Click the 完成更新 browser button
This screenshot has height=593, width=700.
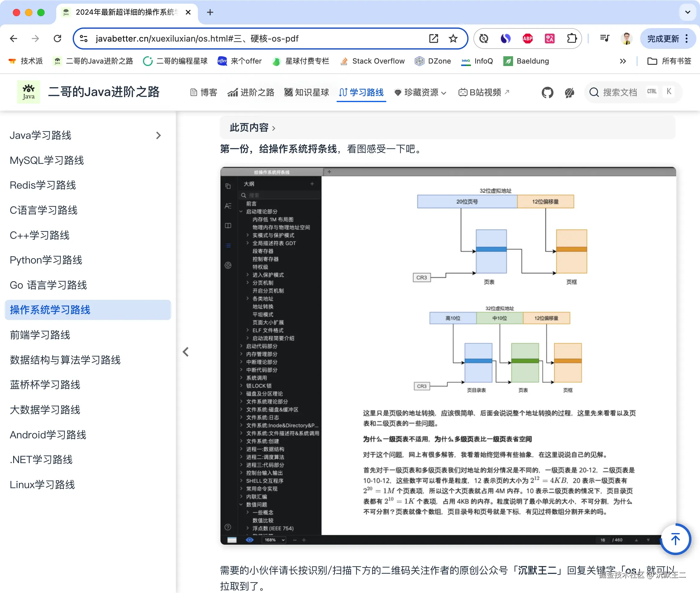(663, 39)
